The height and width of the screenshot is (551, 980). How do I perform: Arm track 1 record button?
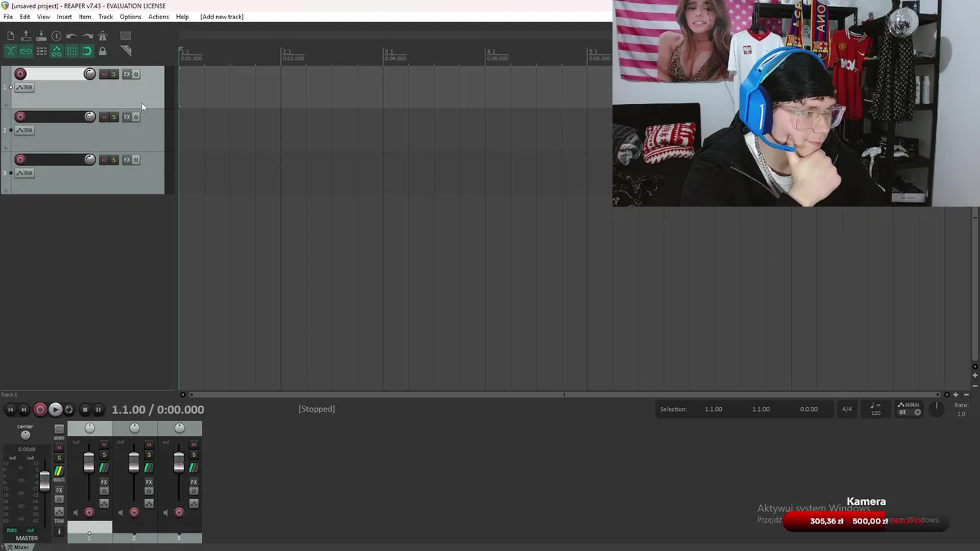[21, 73]
